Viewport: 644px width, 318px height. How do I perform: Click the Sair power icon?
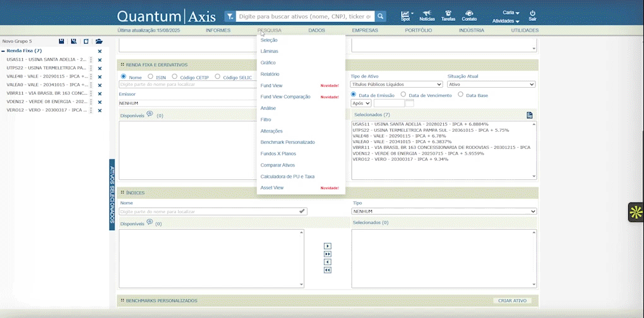click(x=532, y=13)
